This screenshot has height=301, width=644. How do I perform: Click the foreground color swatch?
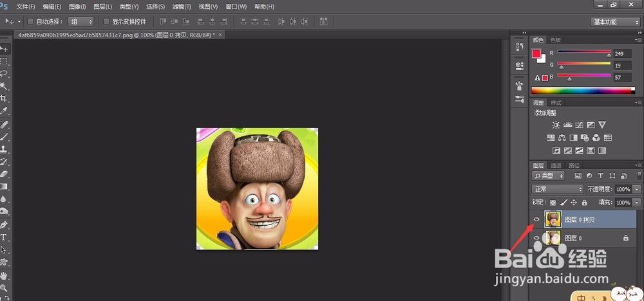click(536, 54)
